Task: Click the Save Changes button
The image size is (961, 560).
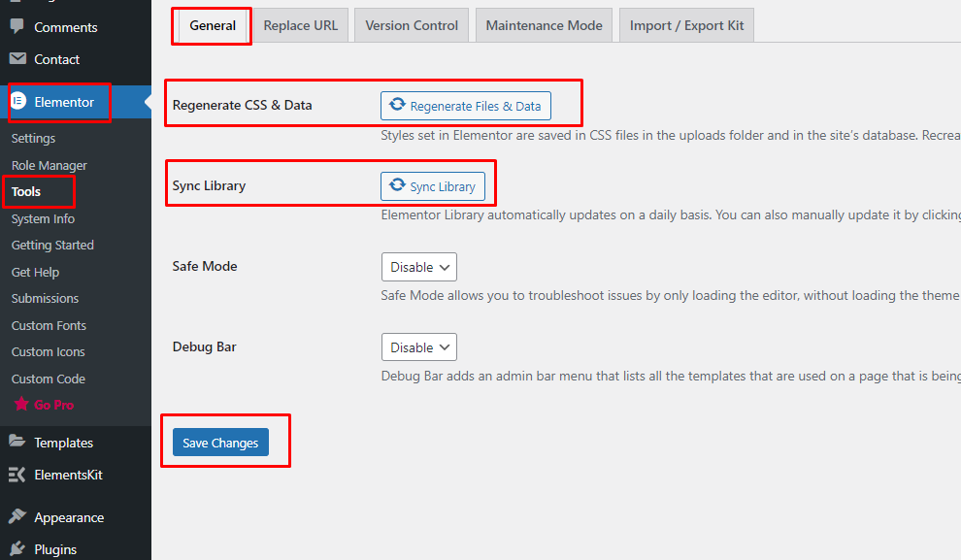Action: (x=220, y=443)
